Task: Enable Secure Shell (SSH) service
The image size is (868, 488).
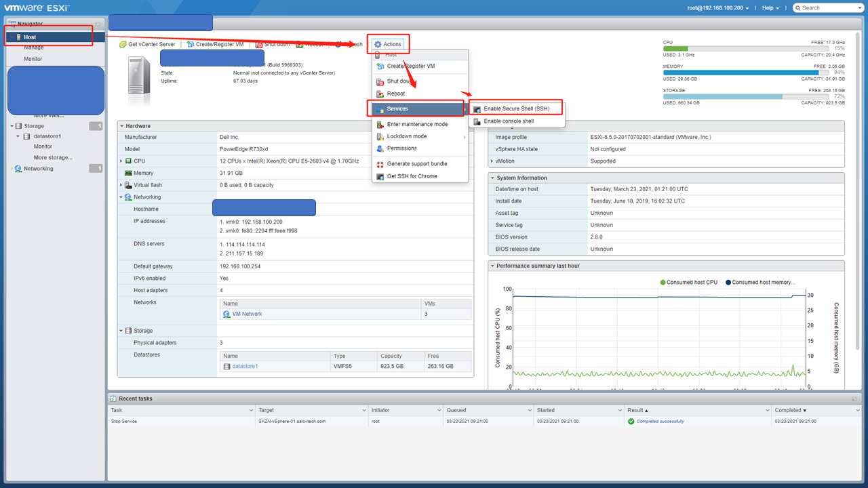Action: 517,107
